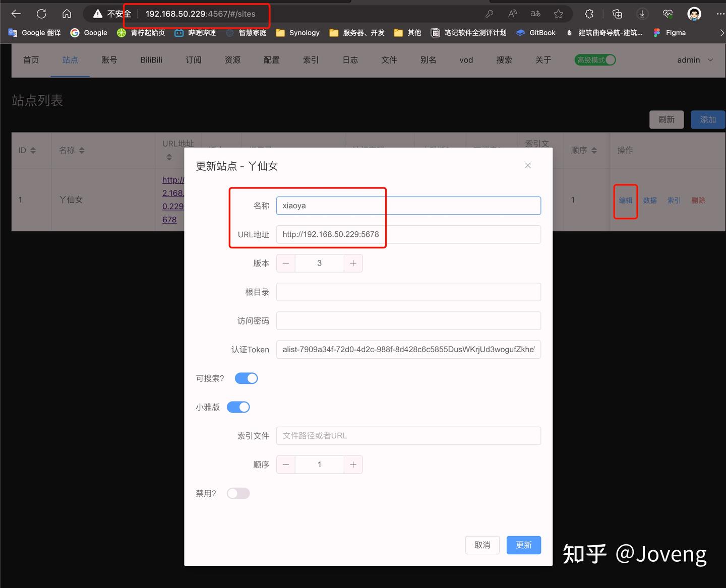Toggle the 可搜索 switch
This screenshot has width=726, height=588.
pyautogui.click(x=247, y=378)
